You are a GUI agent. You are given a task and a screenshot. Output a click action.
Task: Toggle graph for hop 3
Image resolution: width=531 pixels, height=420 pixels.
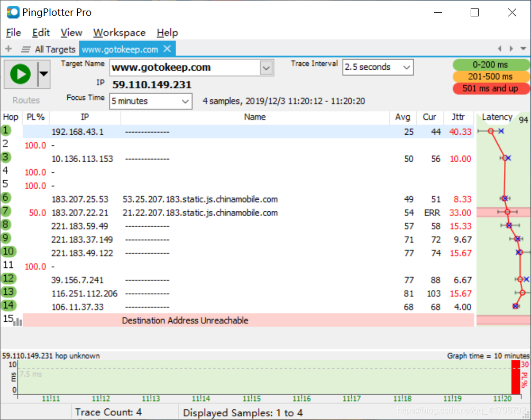[x=6, y=157]
